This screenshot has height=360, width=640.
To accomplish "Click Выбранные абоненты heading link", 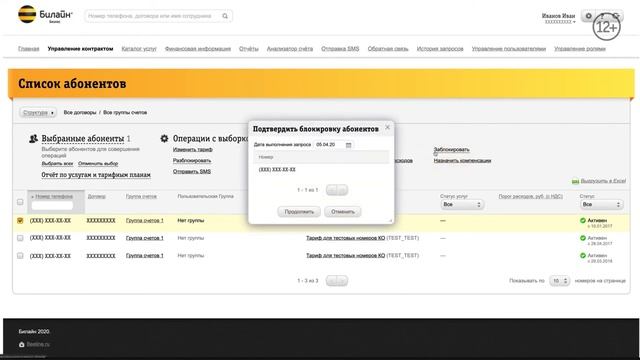I will (x=82, y=139).
